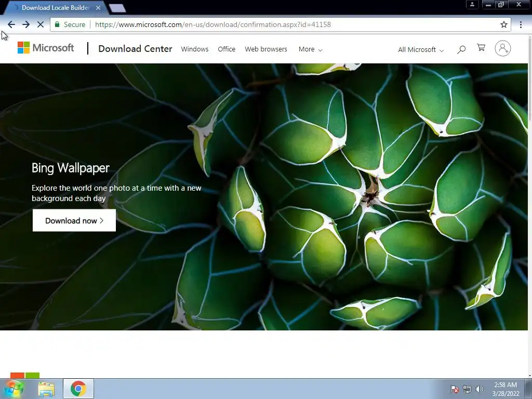Open the Chrome three-dot menu

click(521, 24)
